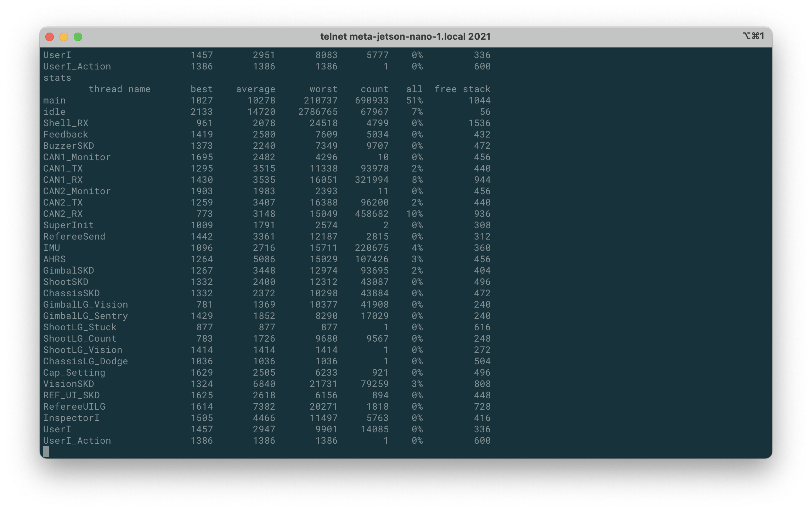Click VisionSKD free stack value 808

point(482,384)
